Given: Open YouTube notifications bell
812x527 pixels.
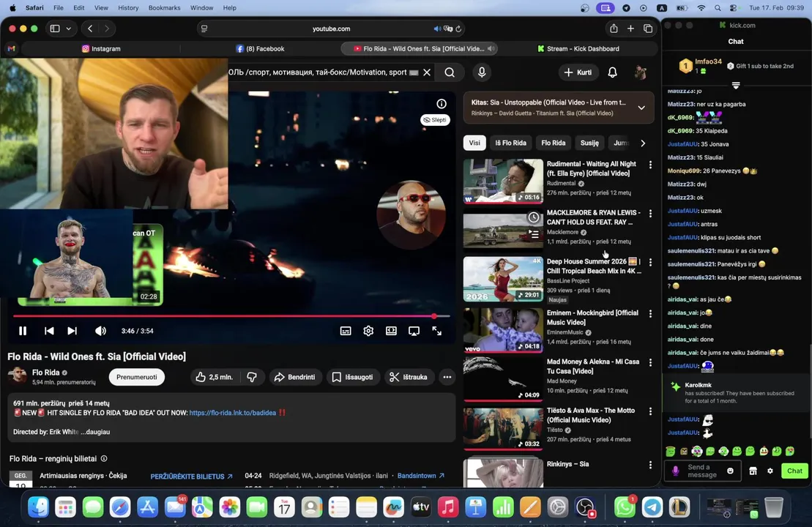Looking at the screenshot, I should tap(612, 72).
